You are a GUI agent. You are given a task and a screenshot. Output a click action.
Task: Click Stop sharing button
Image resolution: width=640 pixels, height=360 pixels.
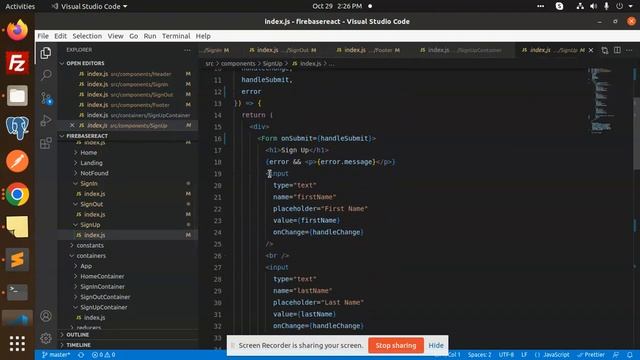[x=396, y=345]
